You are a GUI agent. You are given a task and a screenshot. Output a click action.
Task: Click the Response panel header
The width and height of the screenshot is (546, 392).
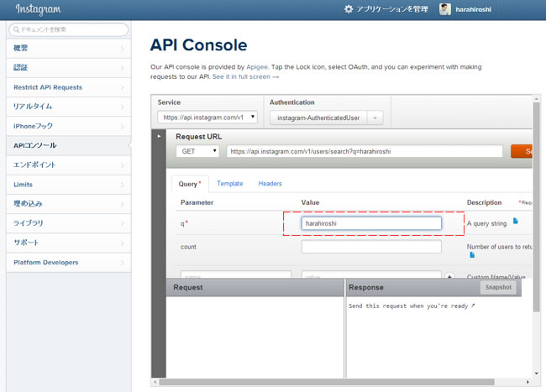point(433,287)
